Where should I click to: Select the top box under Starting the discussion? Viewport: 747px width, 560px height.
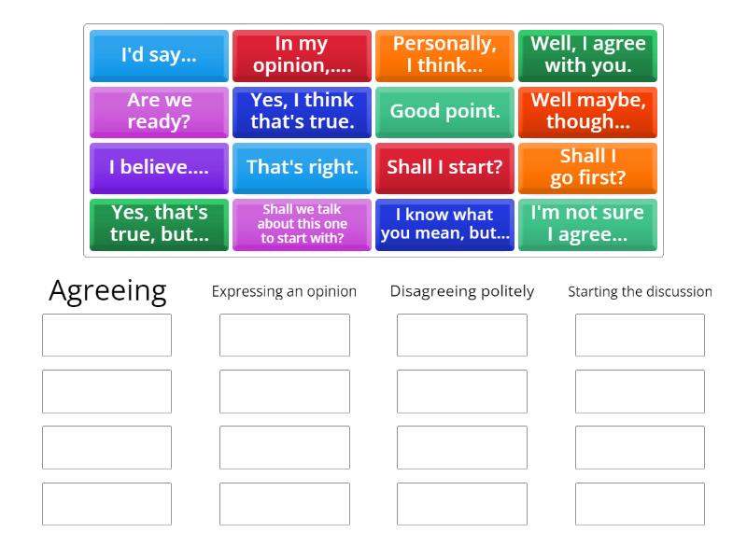click(x=639, y=335)
